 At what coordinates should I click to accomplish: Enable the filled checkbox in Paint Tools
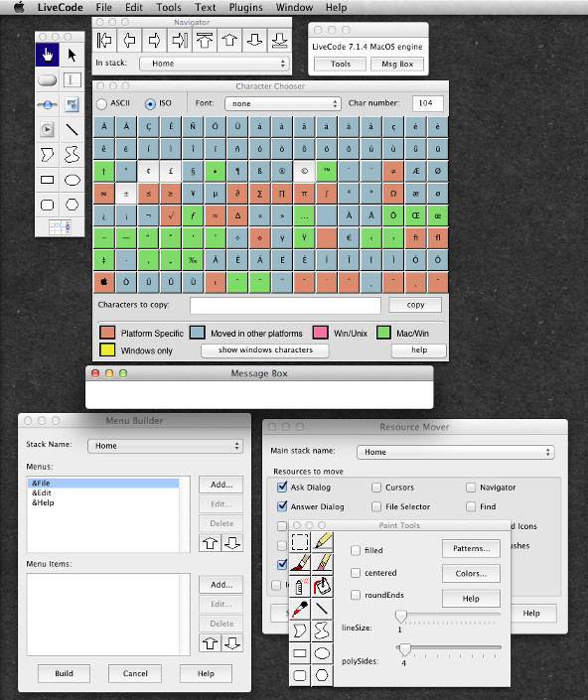[356, 550]
